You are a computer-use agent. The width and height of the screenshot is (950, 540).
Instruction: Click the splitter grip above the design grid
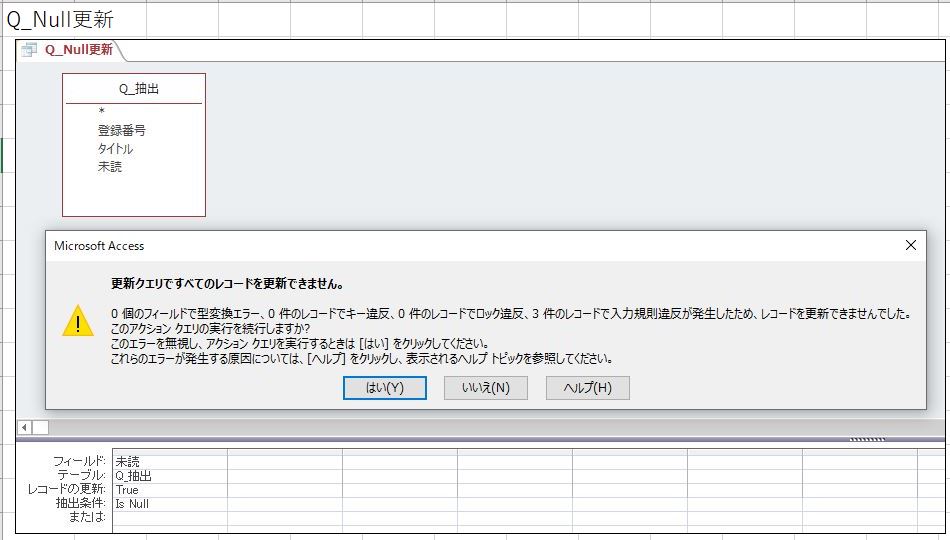click(866, 439)
